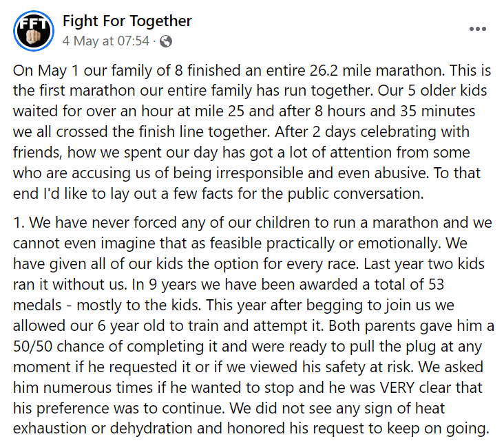Viewport: 504px width, 441px height.
Task: Click the globe public audience icon
Action: (x=165, y=41)
